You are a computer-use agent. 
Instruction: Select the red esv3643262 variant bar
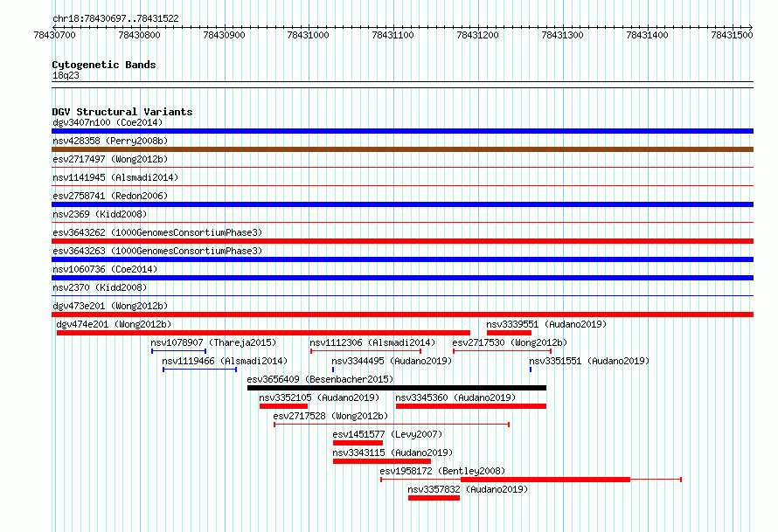click(x=402, y=241)
